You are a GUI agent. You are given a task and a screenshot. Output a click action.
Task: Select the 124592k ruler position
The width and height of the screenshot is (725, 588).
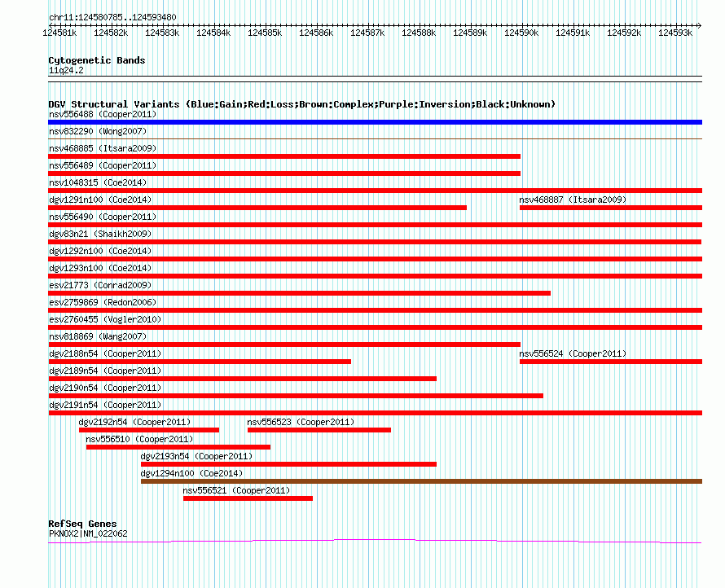click(x=624, y=33)
